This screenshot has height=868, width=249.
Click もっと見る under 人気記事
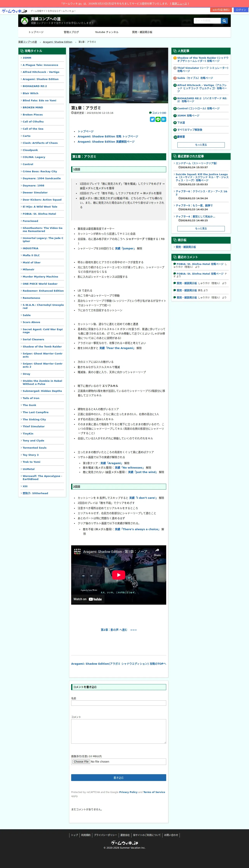coord(201,145)
